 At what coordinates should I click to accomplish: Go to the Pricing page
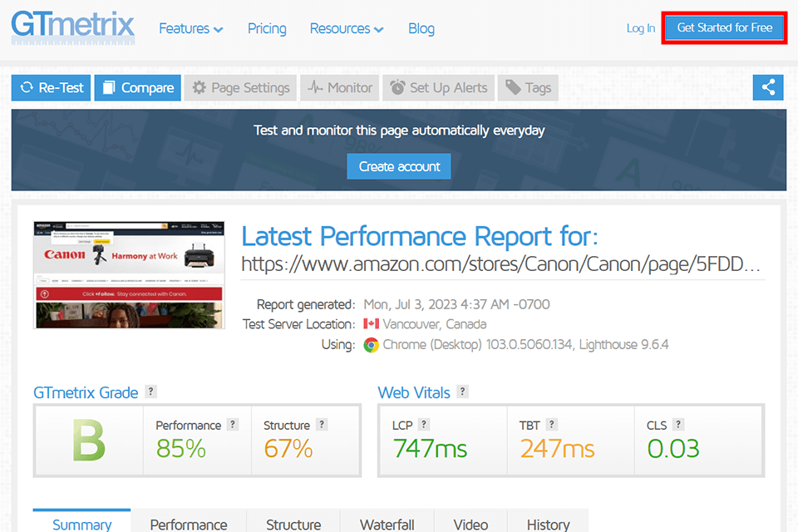coord(267,28)
